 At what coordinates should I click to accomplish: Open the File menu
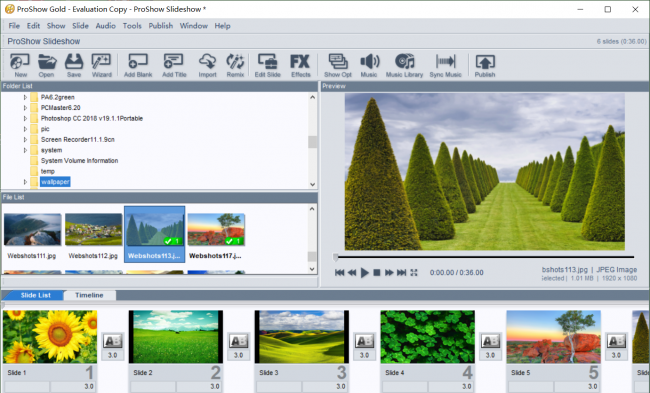pos(14,26)
